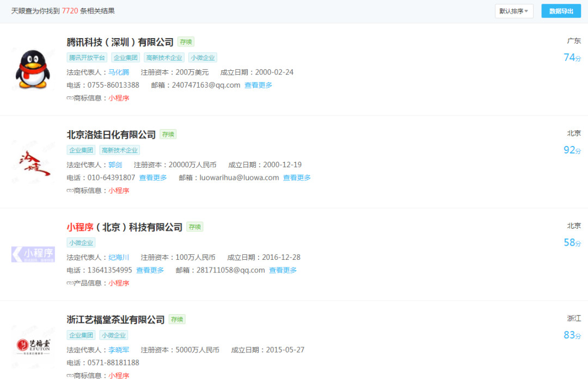Select the 腾讯开放平台 tag
Image resolution: width=588 pixels, height=384 pixels.
pos(87,58)
